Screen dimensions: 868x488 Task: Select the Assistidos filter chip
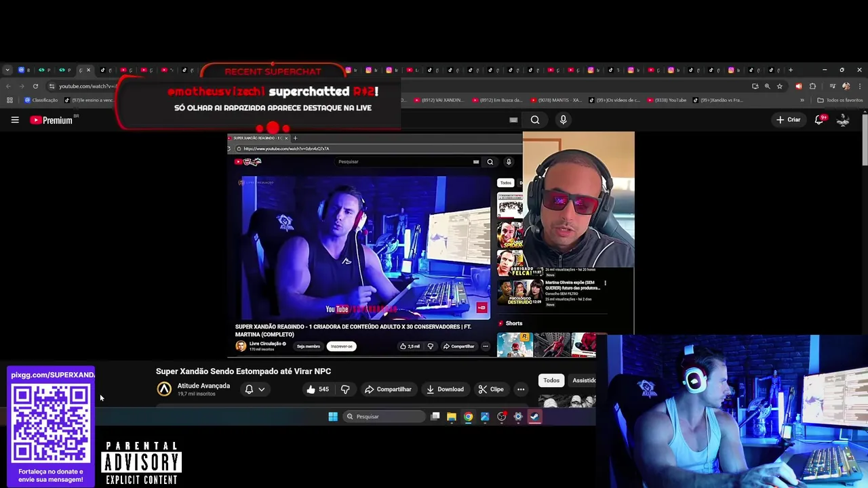pyautogui.click(x=583, y=380)
